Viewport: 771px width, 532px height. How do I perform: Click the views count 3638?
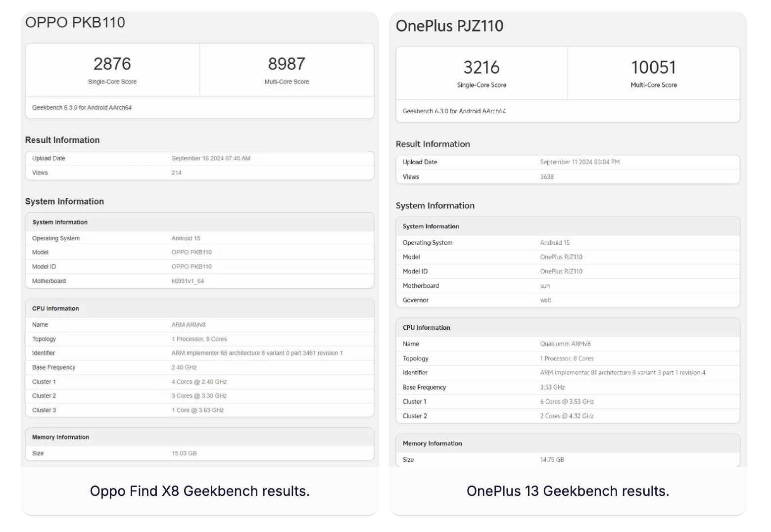click(547, 177)
